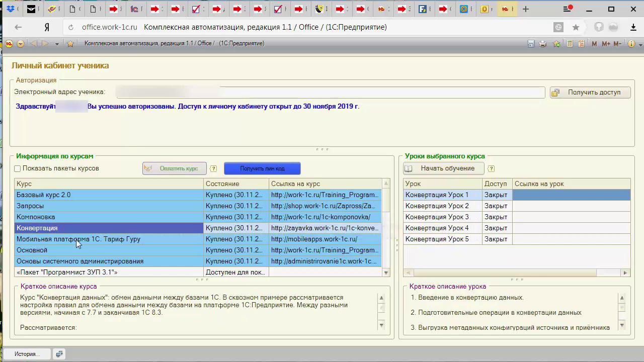The image size is (644, 362).
Task: Click the M- memory subtract button
Action: [617, 44]
